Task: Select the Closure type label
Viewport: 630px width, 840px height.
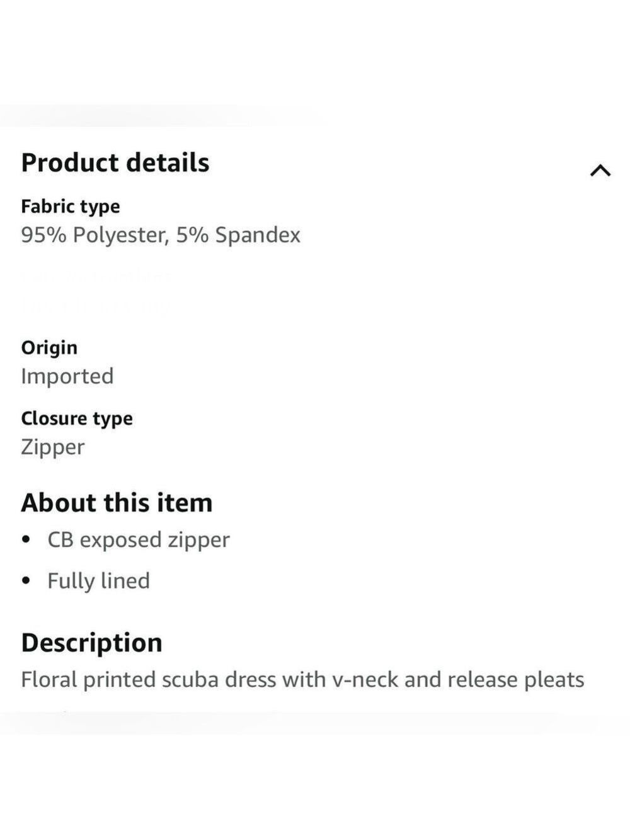Action: (x=77, y=418)
